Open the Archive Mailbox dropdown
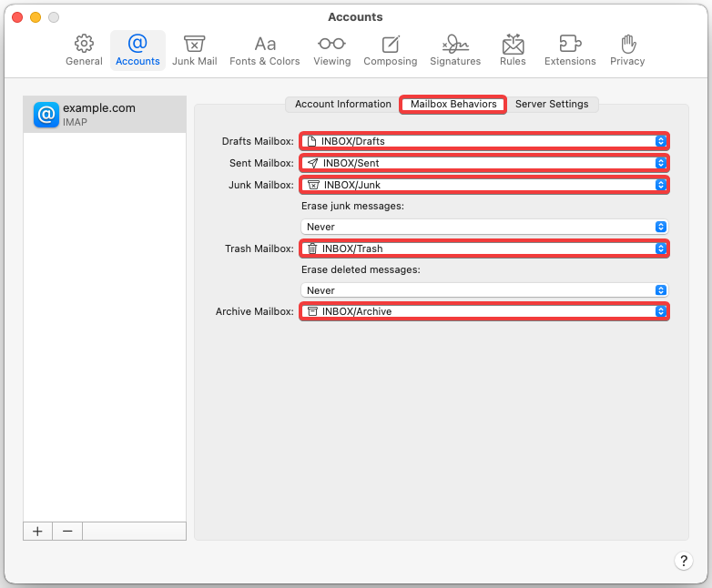 coord(484,311)
